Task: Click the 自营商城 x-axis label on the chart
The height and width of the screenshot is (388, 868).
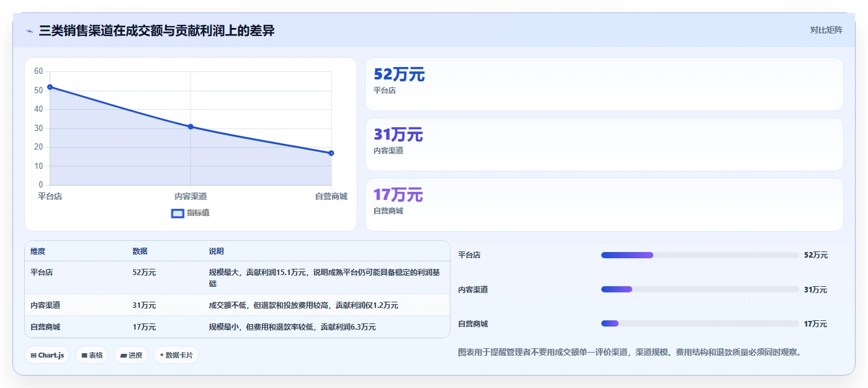Action: [331, 196]
